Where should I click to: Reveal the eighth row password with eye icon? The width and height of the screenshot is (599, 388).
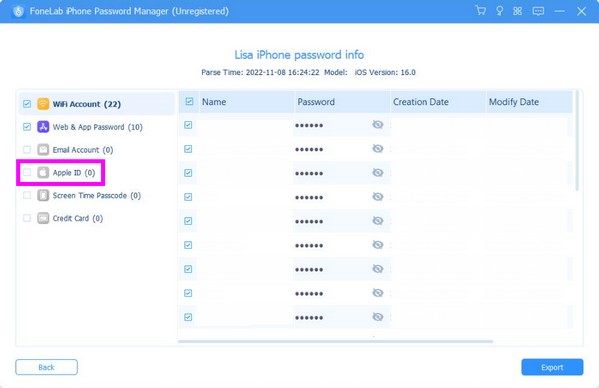(377, 293)
